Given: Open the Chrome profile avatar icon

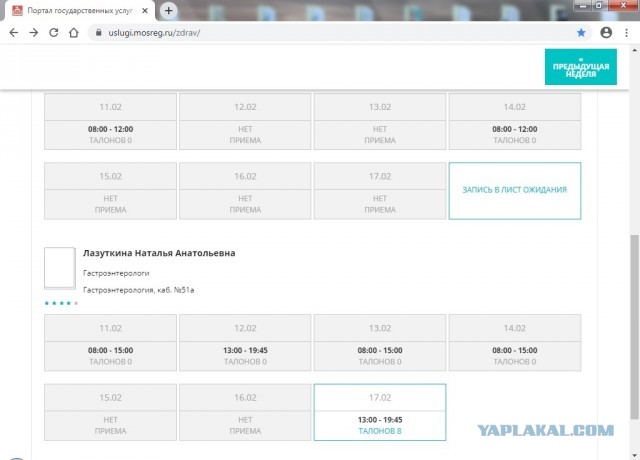Looking at the screenshot, I should pos(606,33).
